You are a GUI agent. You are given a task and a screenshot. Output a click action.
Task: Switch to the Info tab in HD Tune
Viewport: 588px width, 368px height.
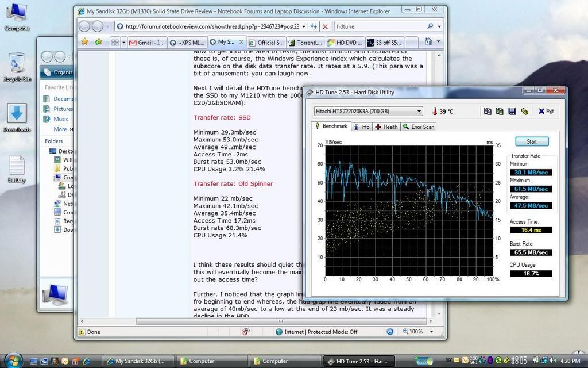pyautogui.click(x=362, y=127)
